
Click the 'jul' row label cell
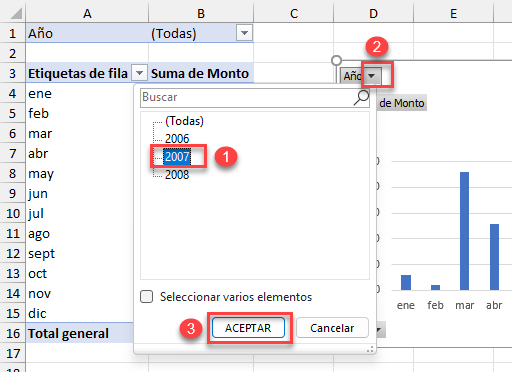(79, 213)
